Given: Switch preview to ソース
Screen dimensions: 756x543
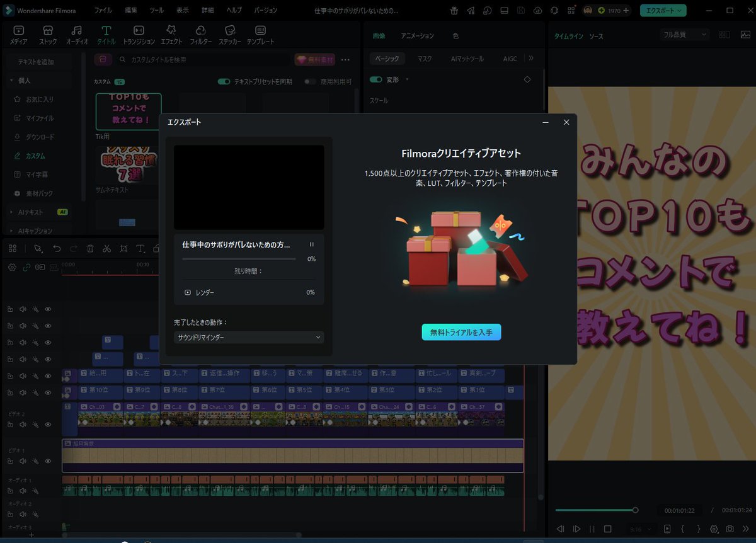Looking at the screenshot, I should click(x=596, y=37).
